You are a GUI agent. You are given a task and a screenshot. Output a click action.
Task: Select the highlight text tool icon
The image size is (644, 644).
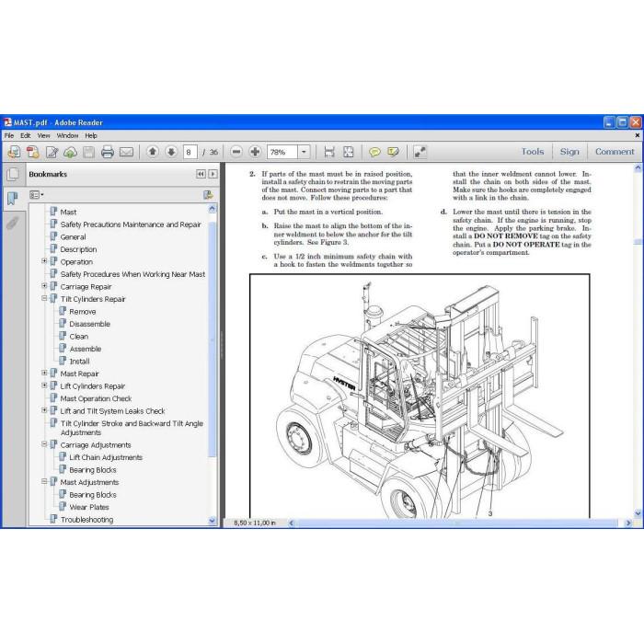393,152
